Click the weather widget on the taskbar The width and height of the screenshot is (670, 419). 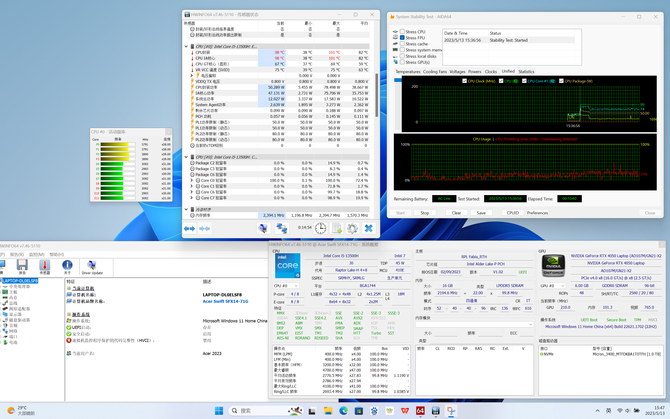21,410
